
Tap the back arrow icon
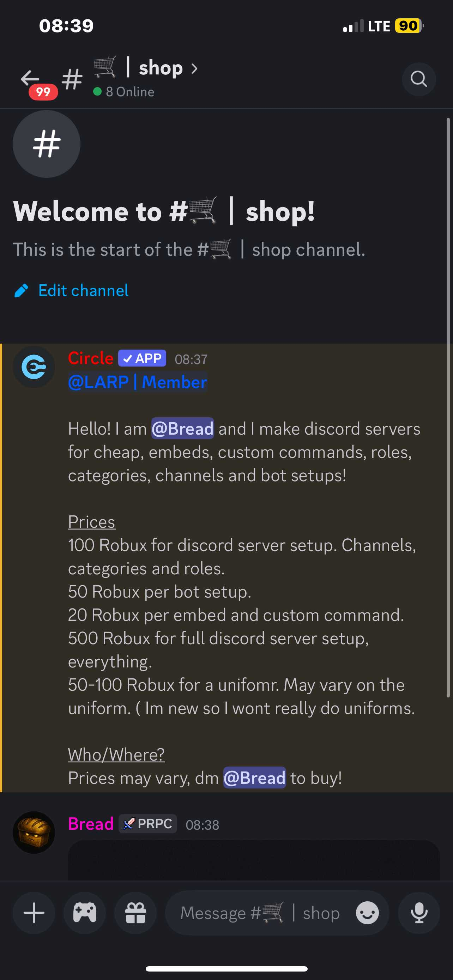pyautogui.click(x=30, y=79)
